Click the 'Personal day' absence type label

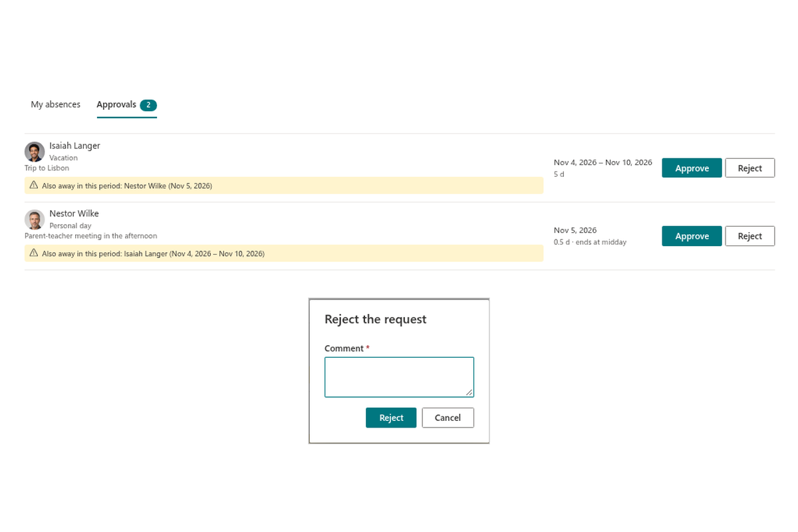tap(70, 225)
